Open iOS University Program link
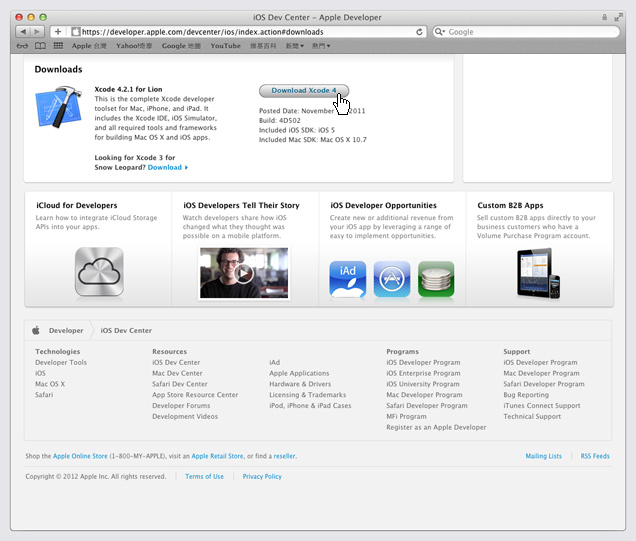This screenshot has height=541, width=636. 423,384
